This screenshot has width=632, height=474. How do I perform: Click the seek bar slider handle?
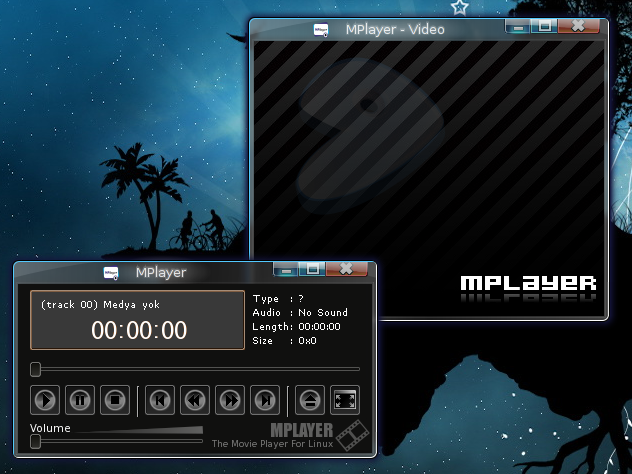point(35,369)
